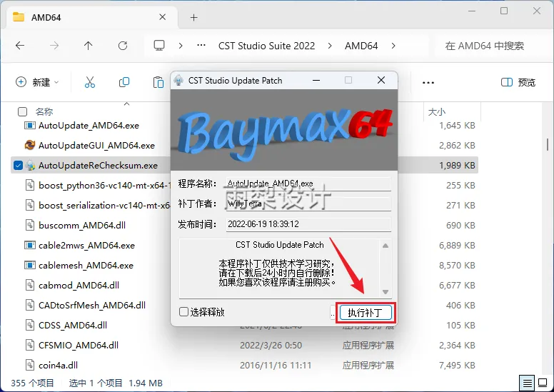Select CDSS_AMD64.dll file
The image size is (554, 392).
pos(73,325)
